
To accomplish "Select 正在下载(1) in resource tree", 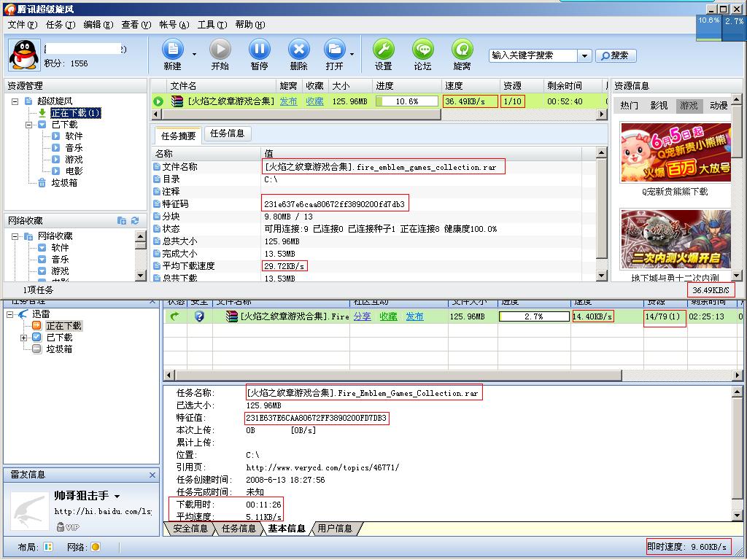I will click(x=76, y=113).
